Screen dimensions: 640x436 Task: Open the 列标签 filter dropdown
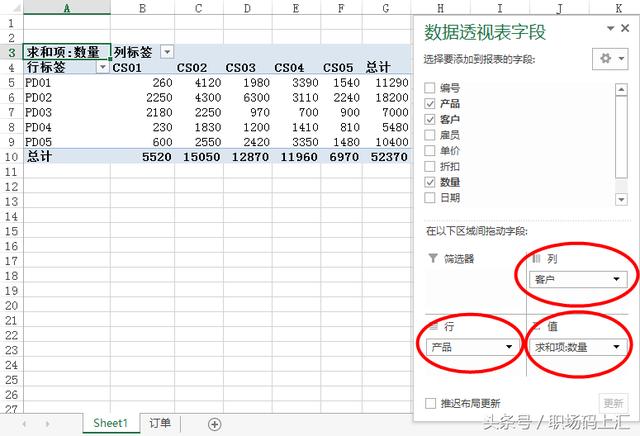point(167,52)
